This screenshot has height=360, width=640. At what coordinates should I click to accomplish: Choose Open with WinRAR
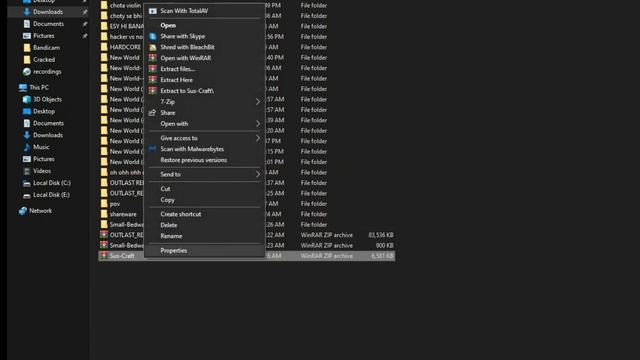tap(204, 58)
